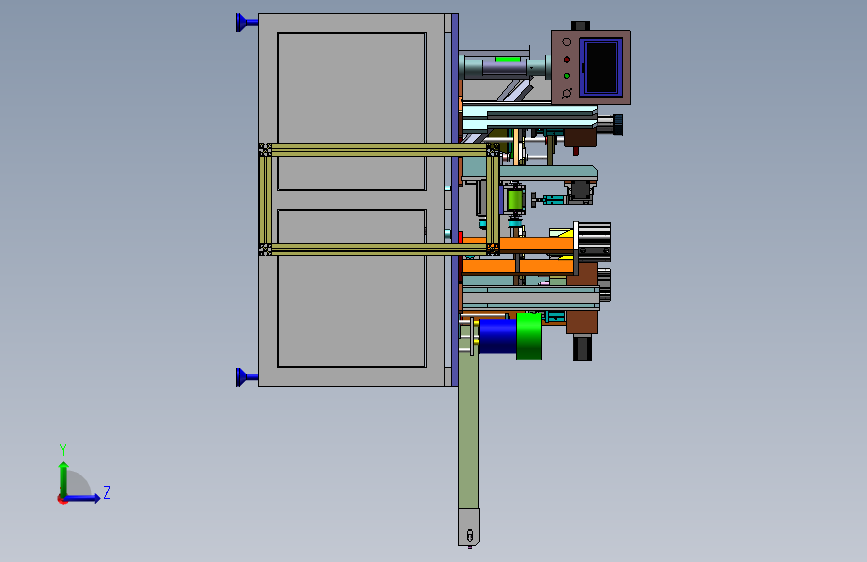
Task: Select the black touchscreen on the control box
Action: pos(601,67)
